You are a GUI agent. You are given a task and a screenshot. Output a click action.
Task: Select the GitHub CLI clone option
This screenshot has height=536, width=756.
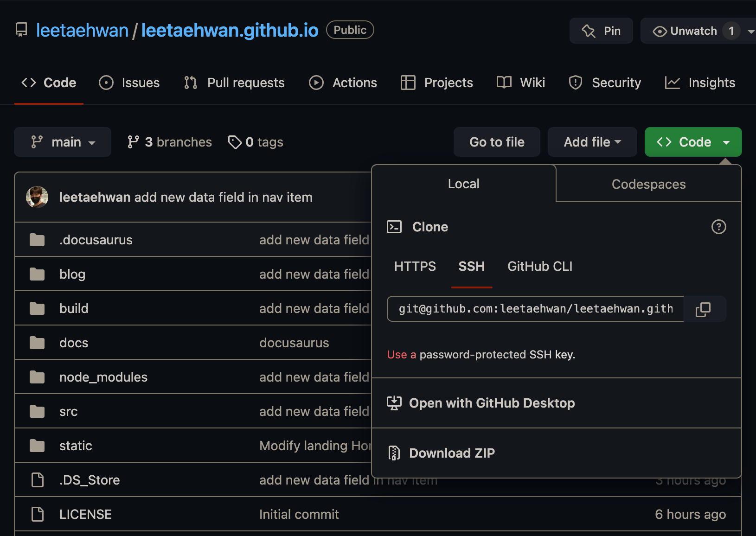click(539, 266)
